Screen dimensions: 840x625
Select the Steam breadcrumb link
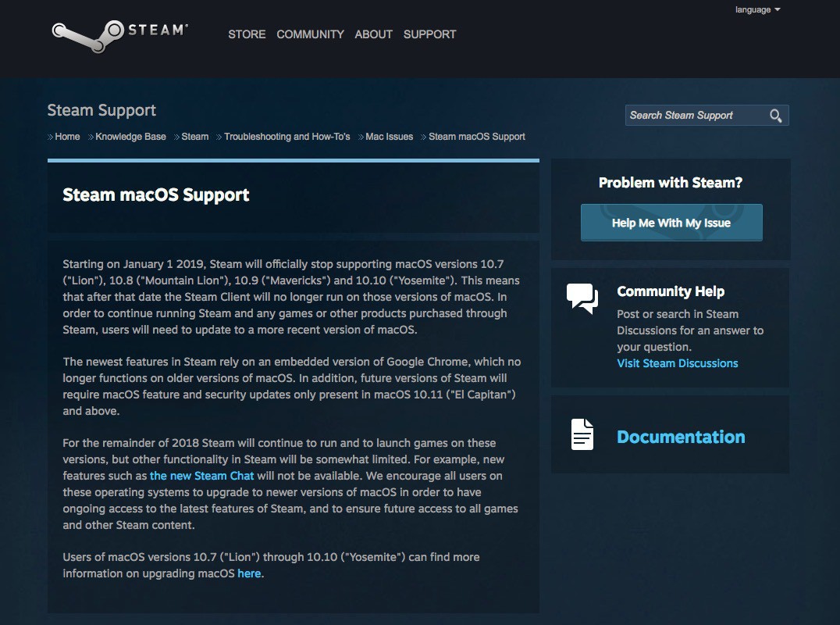click(x=194, y=137)
